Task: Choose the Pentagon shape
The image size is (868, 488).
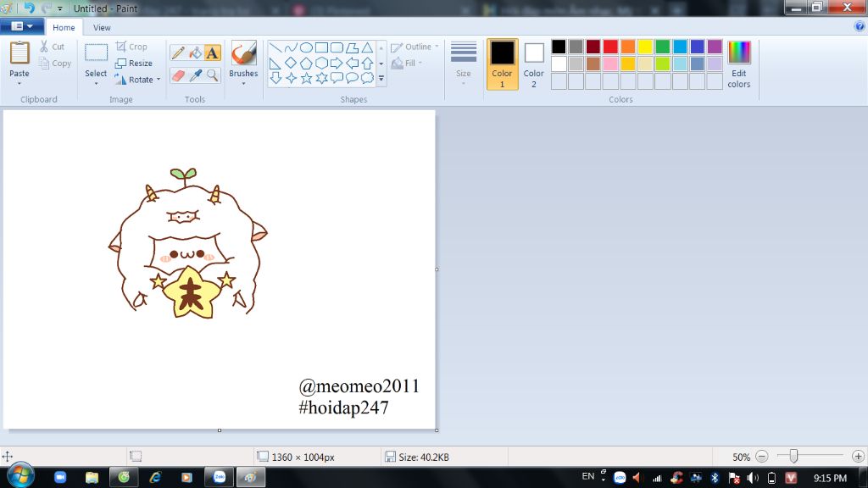Action: pyautogui.click(x=306, y=63)
